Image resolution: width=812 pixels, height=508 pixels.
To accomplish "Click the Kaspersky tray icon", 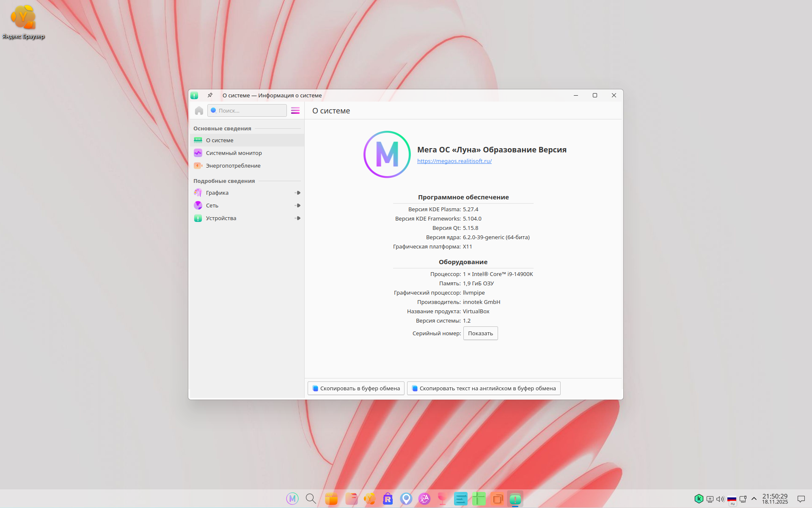I will pos(699,499).
